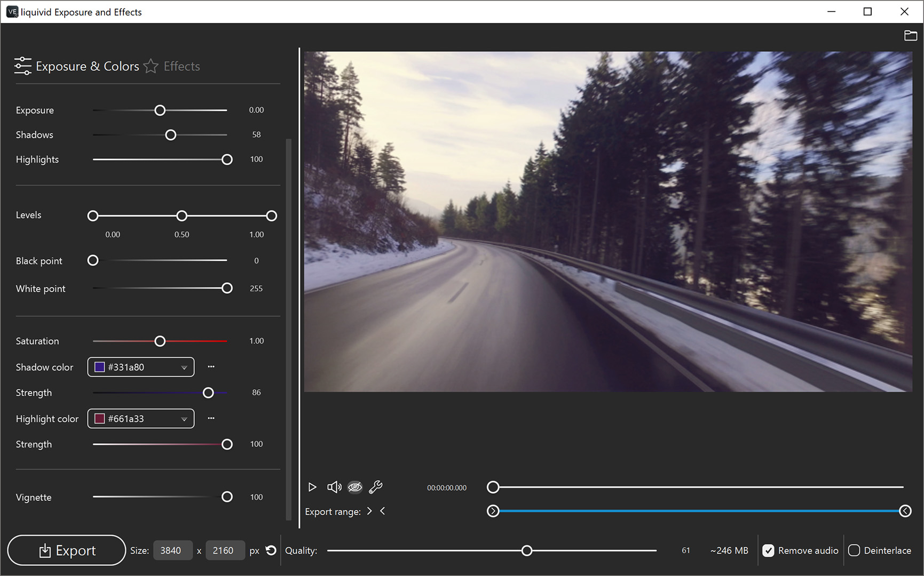The height and width of the screenshot is (576, 924).
Task: Open a video file via the folder icon
Action: tap(910, 35)
